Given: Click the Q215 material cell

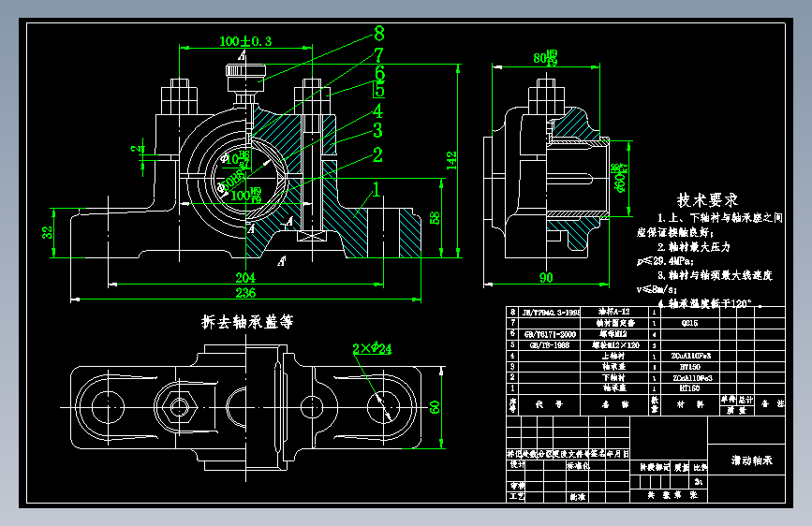Looking at the screenshot, I should [x=689, y=323].
